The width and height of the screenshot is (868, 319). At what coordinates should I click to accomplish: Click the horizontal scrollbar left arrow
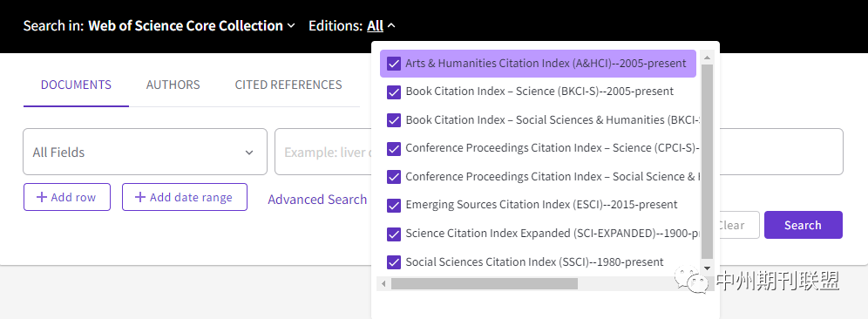[x=383, y=283]
